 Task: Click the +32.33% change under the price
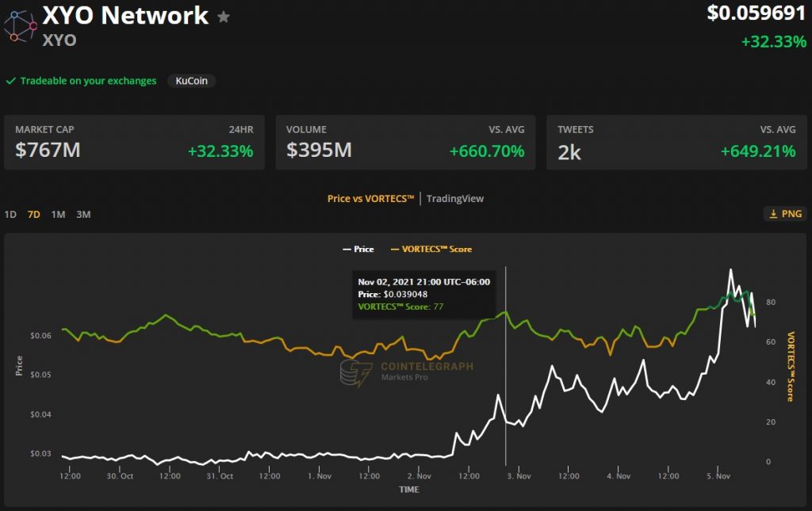click(774, 41)
